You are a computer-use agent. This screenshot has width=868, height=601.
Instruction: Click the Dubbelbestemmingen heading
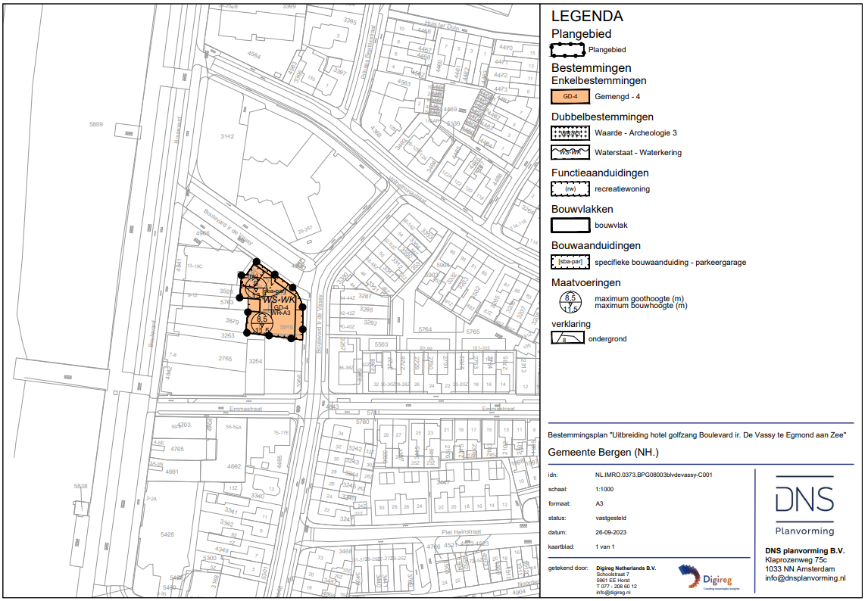click(602, 117)
